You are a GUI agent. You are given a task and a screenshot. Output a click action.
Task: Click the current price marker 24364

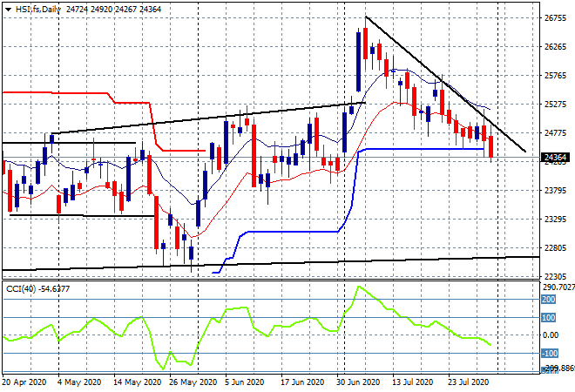click(555, 158)
